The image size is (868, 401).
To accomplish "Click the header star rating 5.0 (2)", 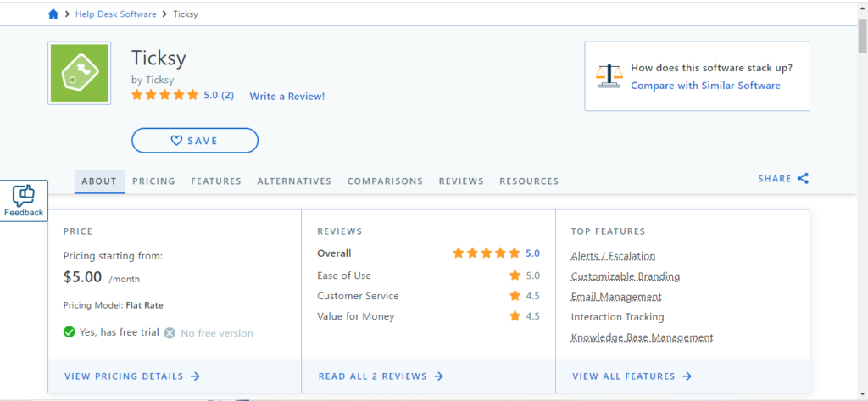I will (x=182, y=95).
